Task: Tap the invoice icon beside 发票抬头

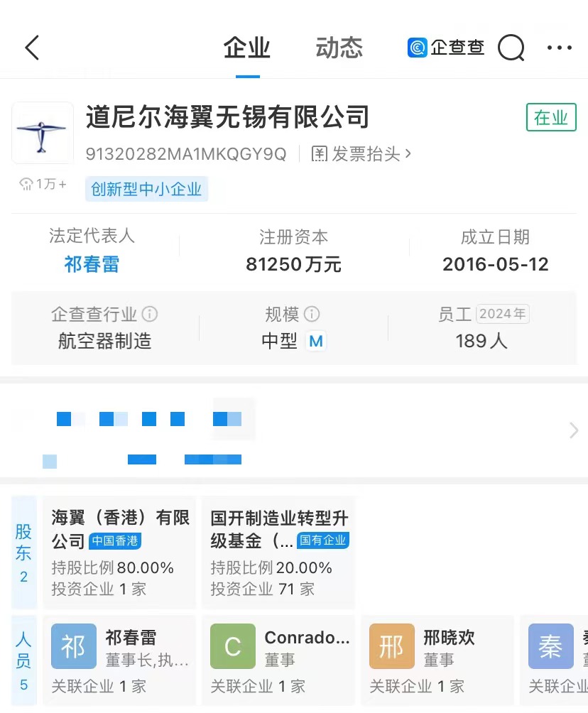Action: click(320, 154)
